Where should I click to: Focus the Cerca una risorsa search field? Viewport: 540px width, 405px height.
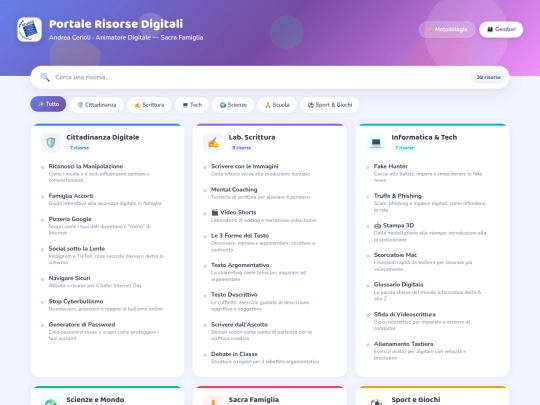pos(260,77)
